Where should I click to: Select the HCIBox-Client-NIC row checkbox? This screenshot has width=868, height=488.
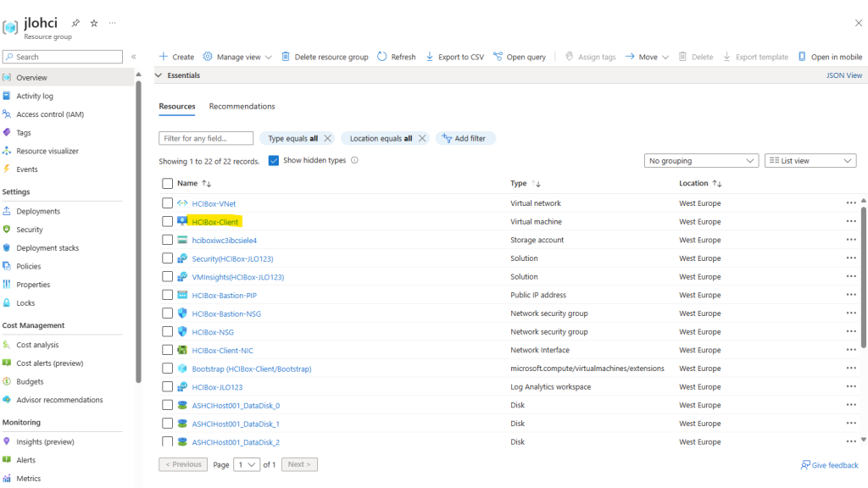coord(167,350)
